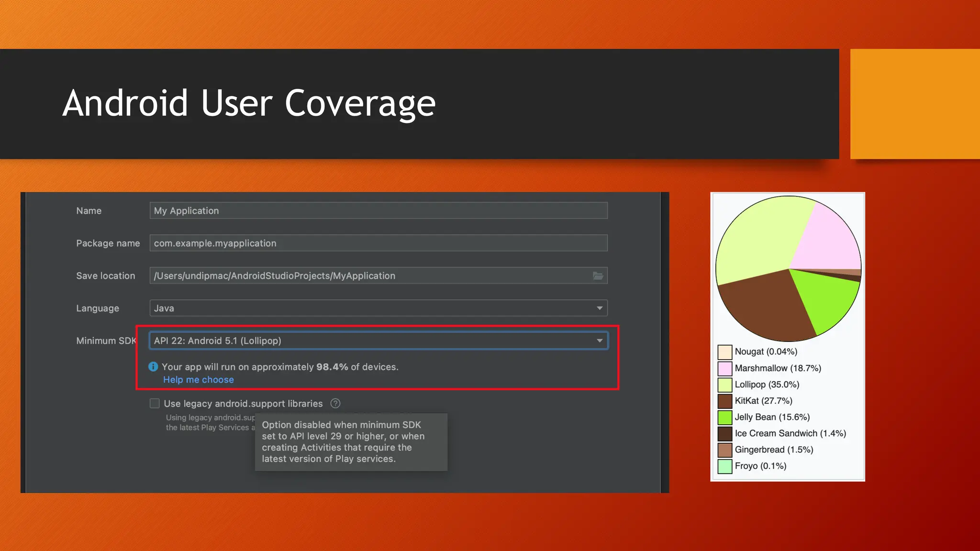The height and width of the screenshot is (551, 980).
Task: Click the Save location path field
Action: point(379,275)
